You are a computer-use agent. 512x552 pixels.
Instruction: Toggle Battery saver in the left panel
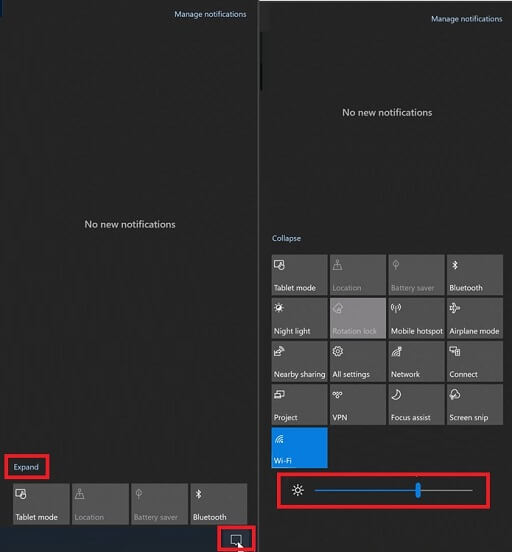160,504
